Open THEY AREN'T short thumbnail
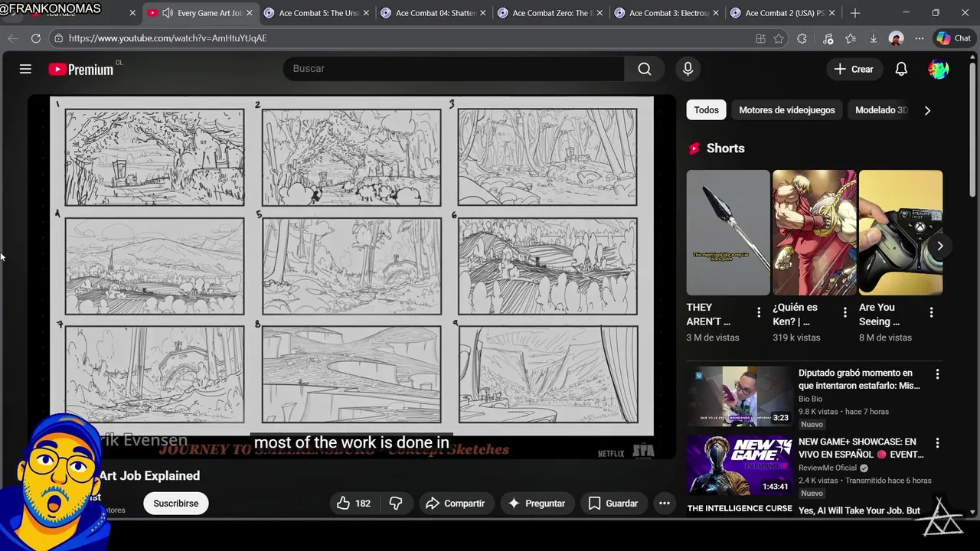 728,233
